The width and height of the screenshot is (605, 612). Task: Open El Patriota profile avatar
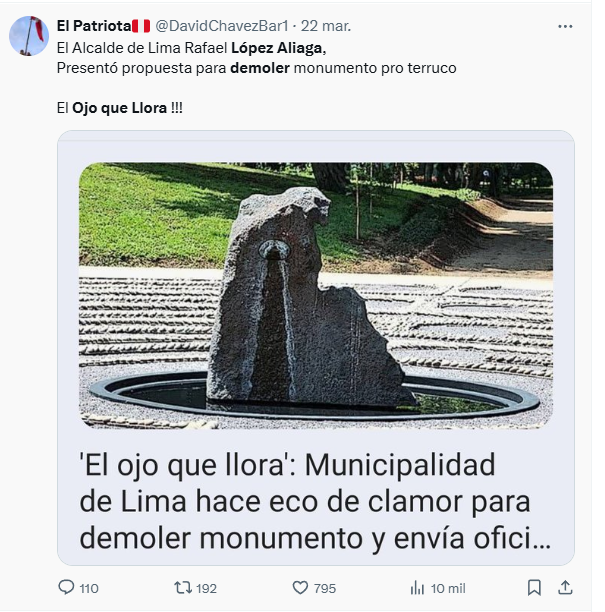point(29,36)
